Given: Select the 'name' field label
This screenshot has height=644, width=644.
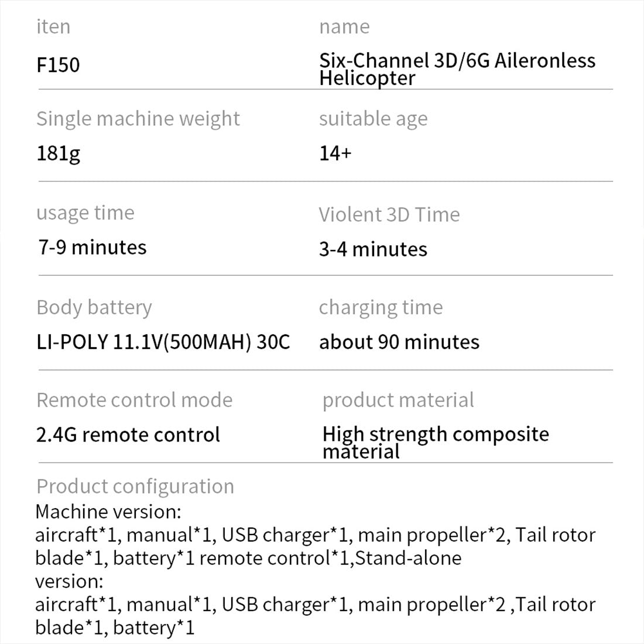Looking at the screenshot, I should coord(344,27).
